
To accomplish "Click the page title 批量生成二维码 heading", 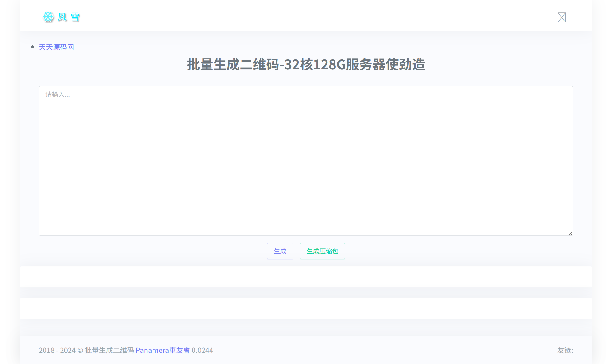I will coord(306,65).
